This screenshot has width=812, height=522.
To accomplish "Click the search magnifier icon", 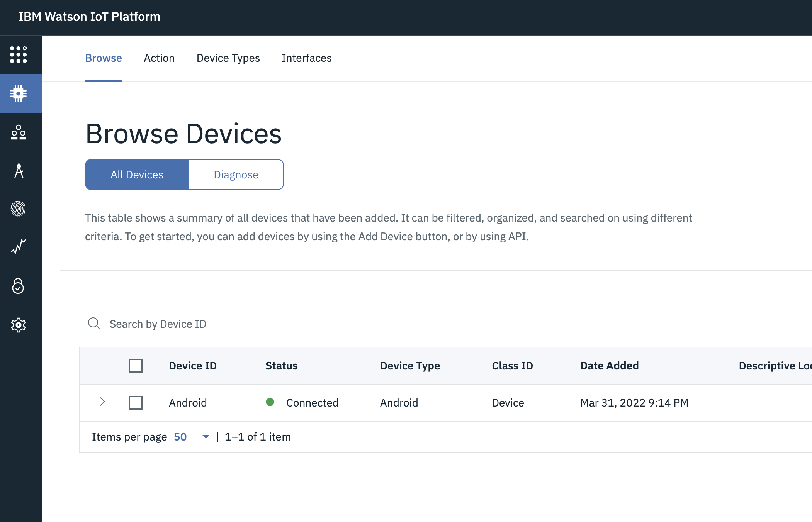I will (x=94, y=324).
